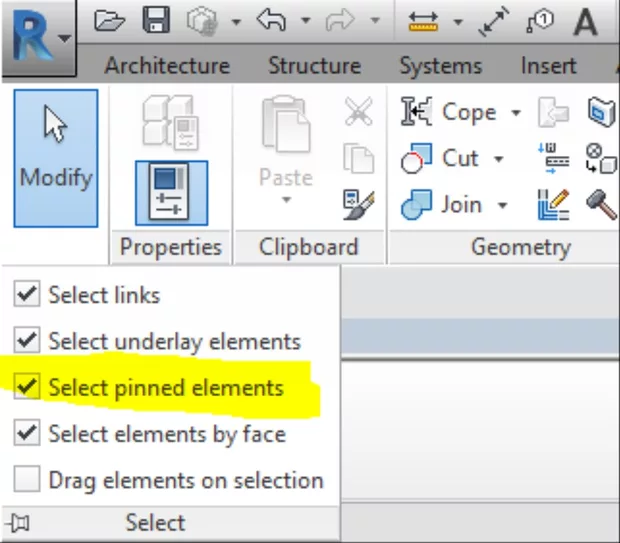
Task: Select the Aligned Dimension tool
Action: click(x=493, y=21)
